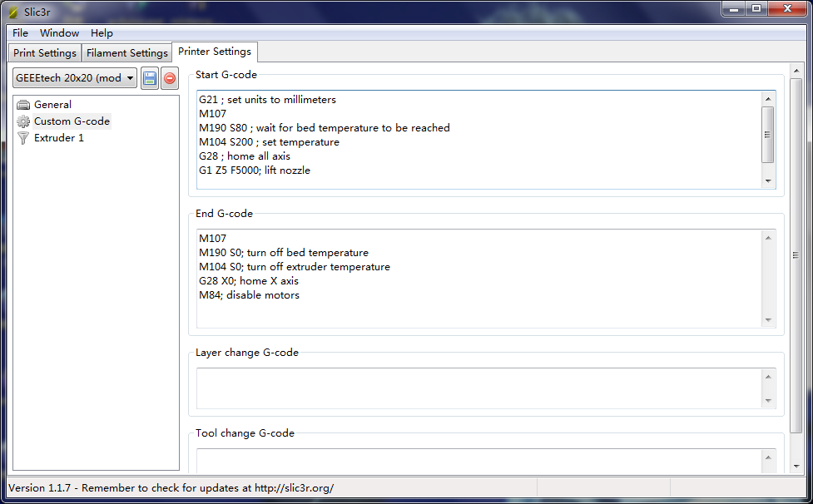The image size is (813, 504).
Task: Click the 'M104 S200 ; set temperature' line
Action: (x=269, y=142)
